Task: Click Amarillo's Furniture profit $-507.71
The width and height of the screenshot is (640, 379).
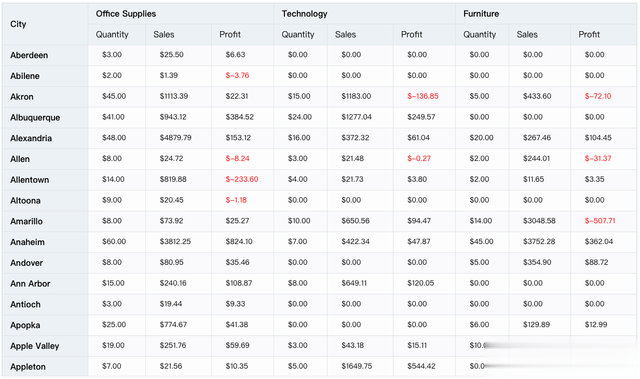Action: click(600, 221)
